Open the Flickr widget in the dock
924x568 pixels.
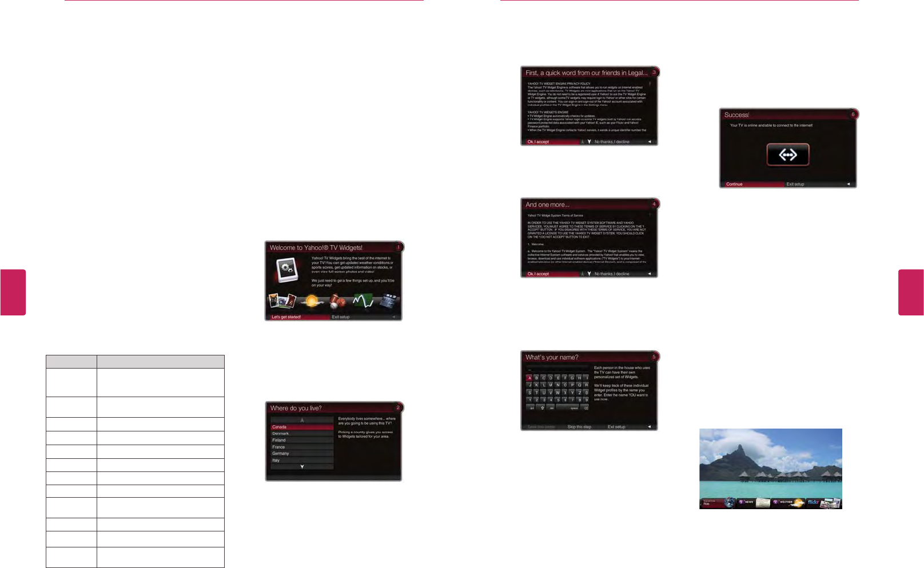point(823,502)
